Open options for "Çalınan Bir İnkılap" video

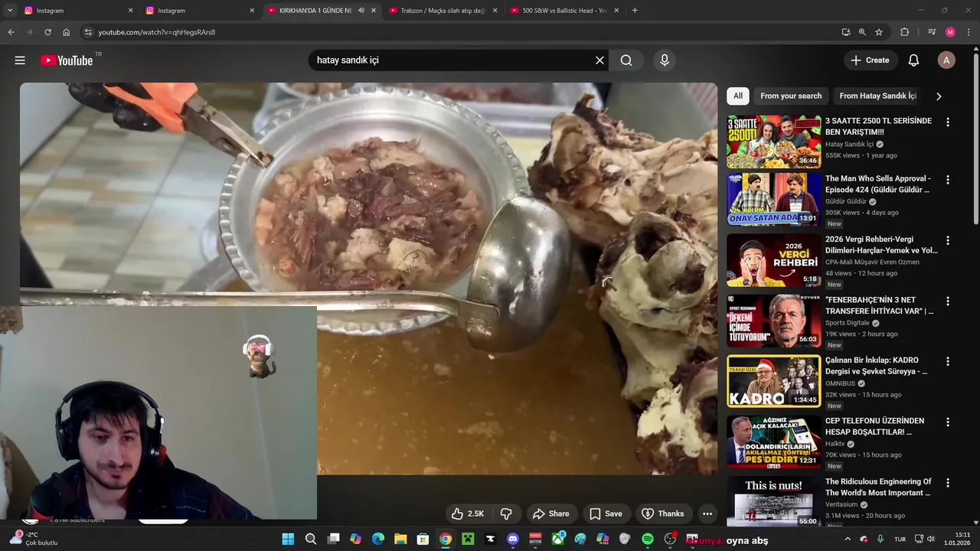tap(948, 361)
